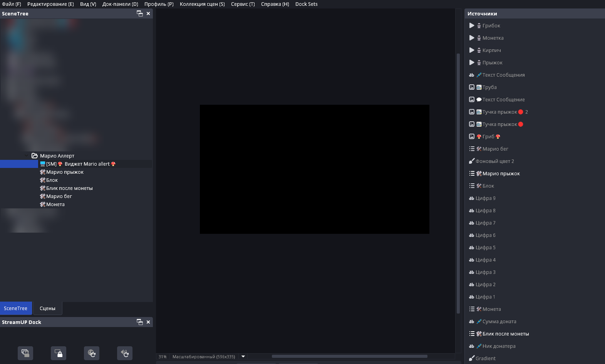The image size is (605, 364).
Task: Float the SceneTree dock panel
Action: point(140,13)
